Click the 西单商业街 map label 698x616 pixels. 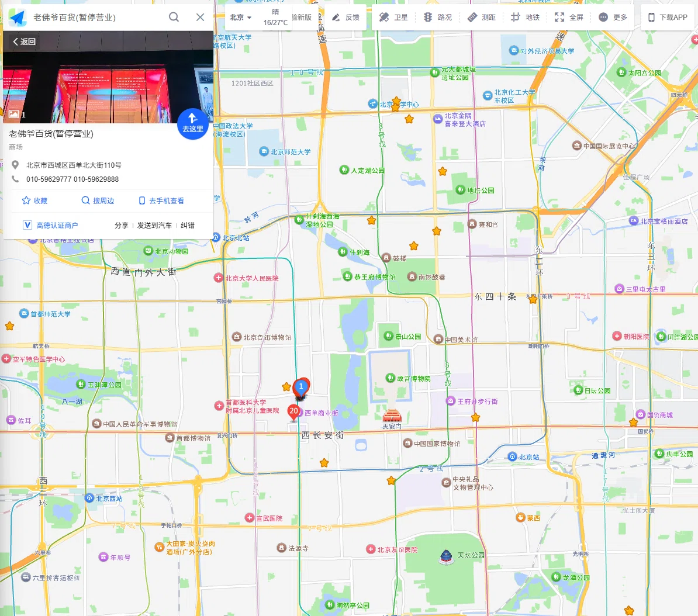[322, 413]
